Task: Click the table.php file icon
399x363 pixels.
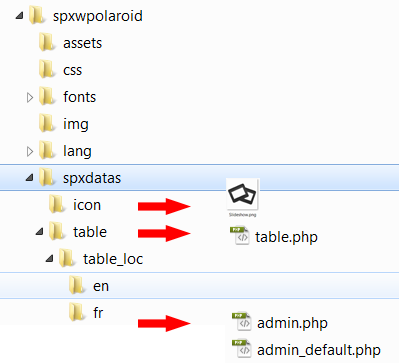Action: click(240, 235)
